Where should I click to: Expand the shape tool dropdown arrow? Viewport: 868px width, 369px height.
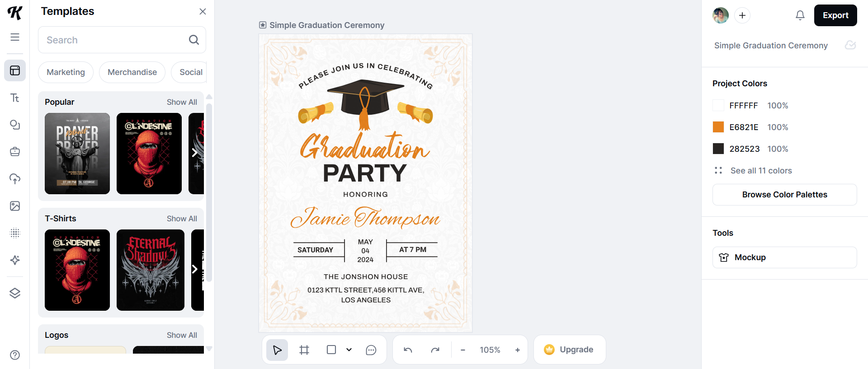349,350
